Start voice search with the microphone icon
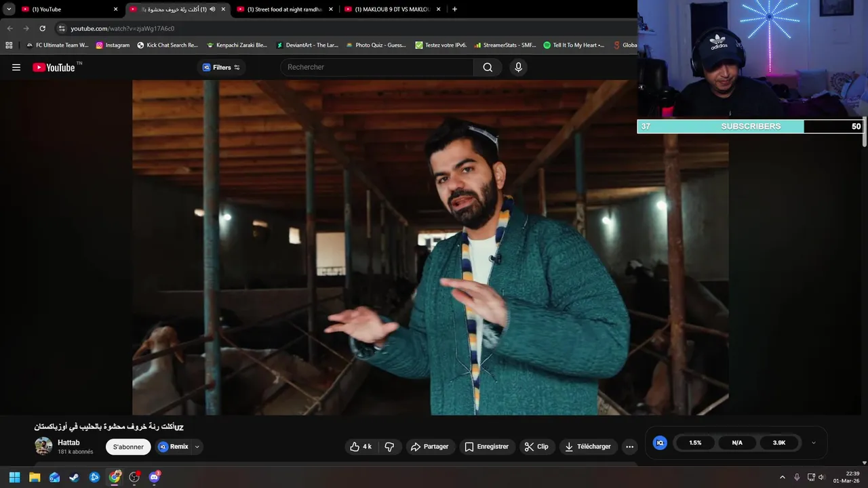This screenshot has width=868, height=488. [x=518, y=67]
